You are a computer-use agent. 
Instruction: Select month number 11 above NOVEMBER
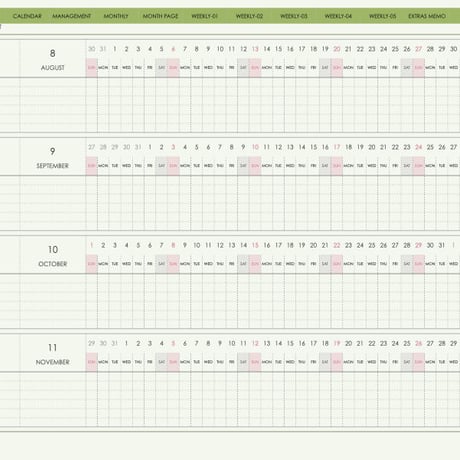click(x=53, y=348)
